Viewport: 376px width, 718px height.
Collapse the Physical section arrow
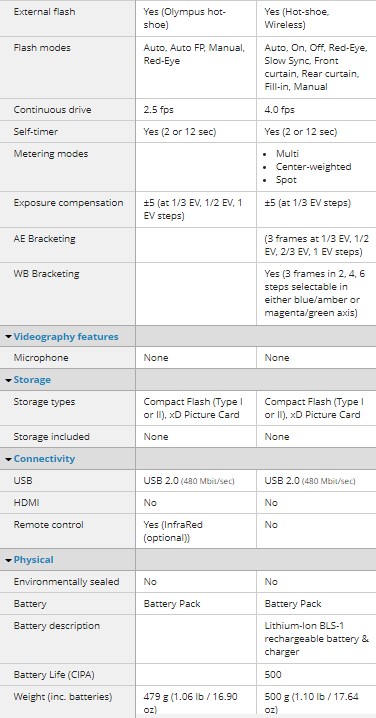(x=8, y=560)
